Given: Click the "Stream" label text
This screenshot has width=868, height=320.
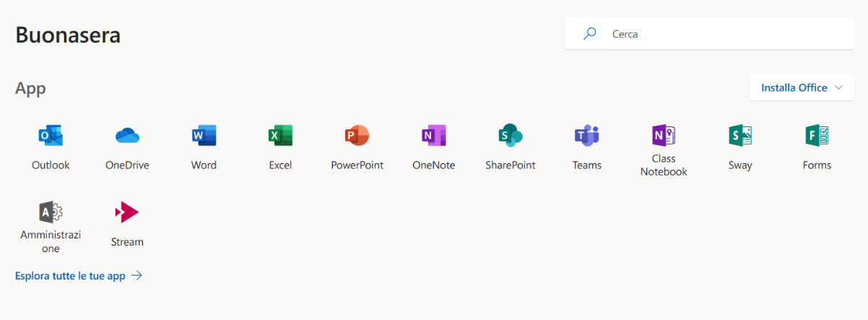Looking at the screenshot, I should 127,242.
